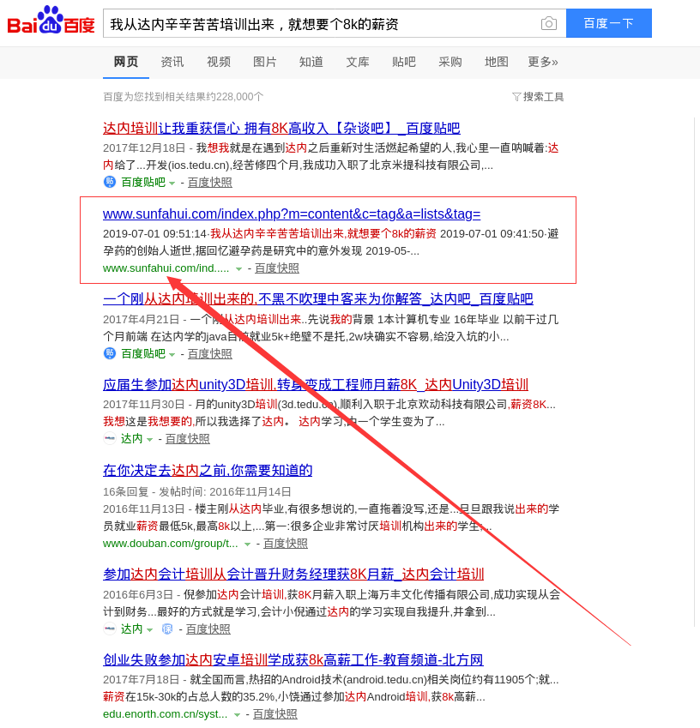This screenshot has width=700, height=728.
Task: Click 达内 source link under unity3D result
Action: (132, 439)
